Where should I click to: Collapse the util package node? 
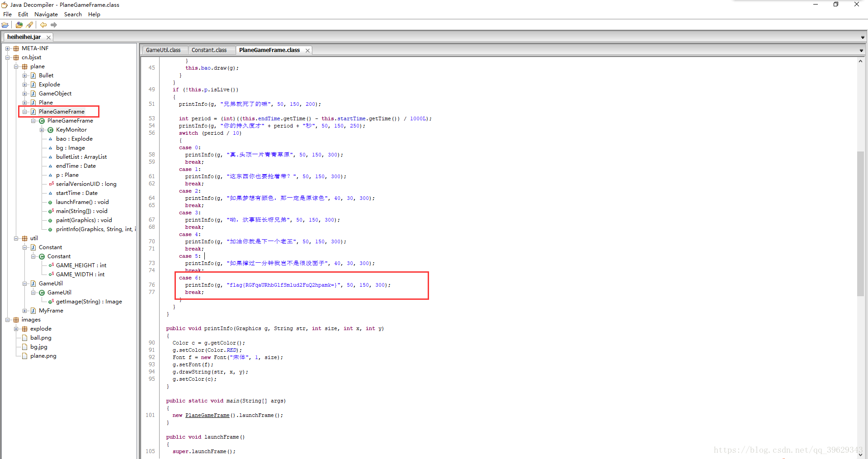pyautogui.click(x=16, y=238)
